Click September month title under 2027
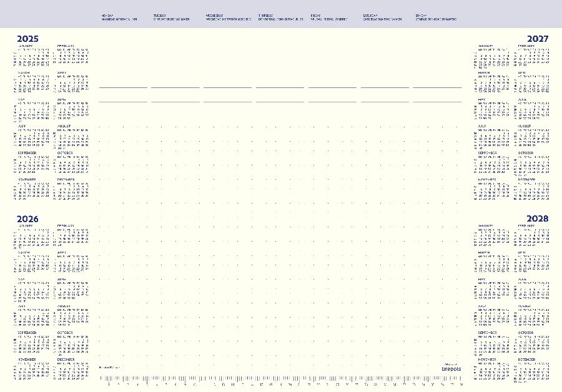The image size is (562, 392). click(488, 153)
